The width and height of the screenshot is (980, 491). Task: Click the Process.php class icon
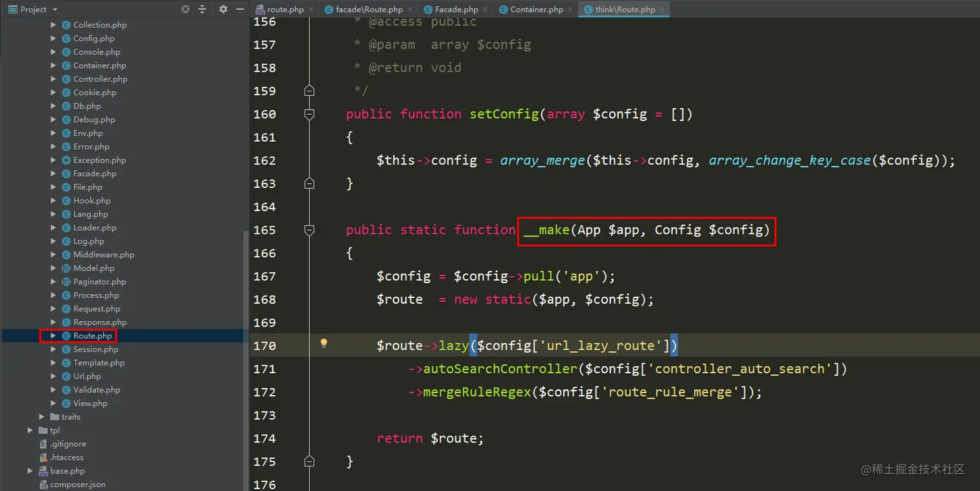tap(66, 295)
